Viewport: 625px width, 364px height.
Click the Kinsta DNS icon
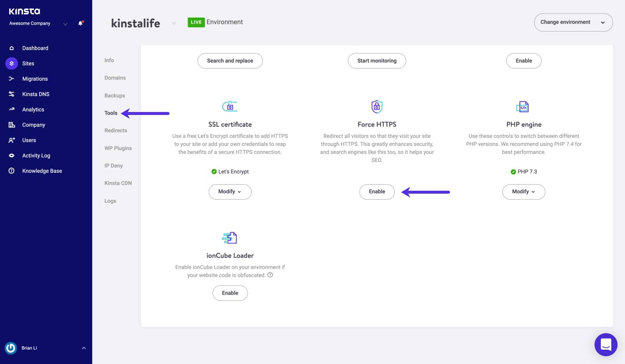pos(12,94)
